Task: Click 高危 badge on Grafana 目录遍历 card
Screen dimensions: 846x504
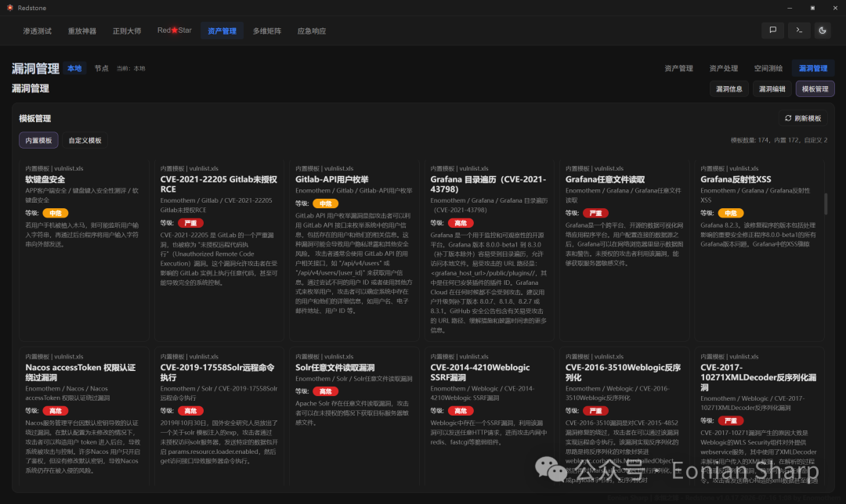Action: [461, 222]
